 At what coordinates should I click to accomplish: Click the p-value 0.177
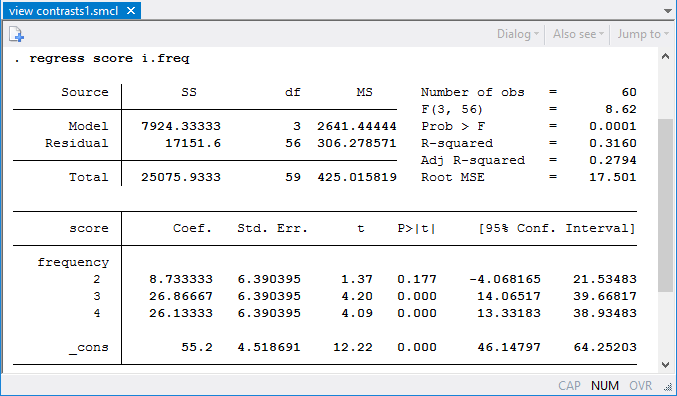(417, 279)
